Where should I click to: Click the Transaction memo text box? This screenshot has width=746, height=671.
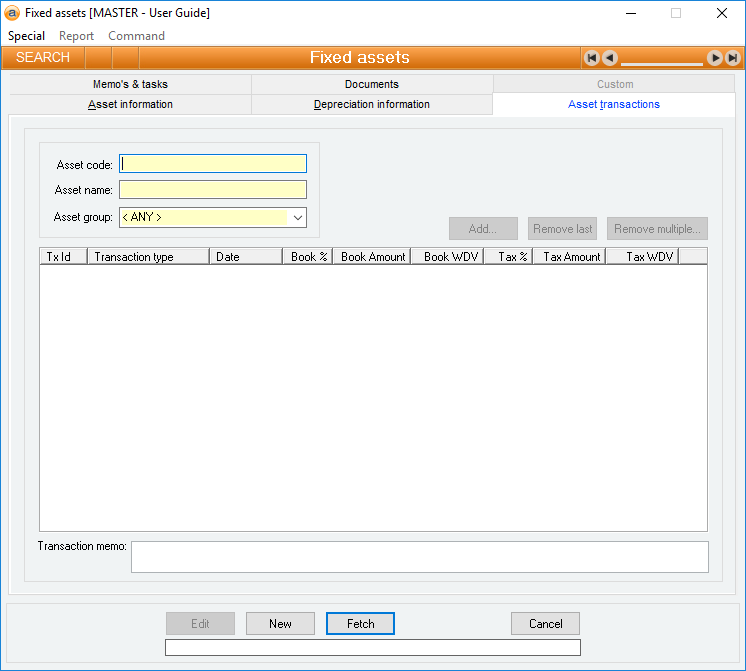(x=419, y=557)
